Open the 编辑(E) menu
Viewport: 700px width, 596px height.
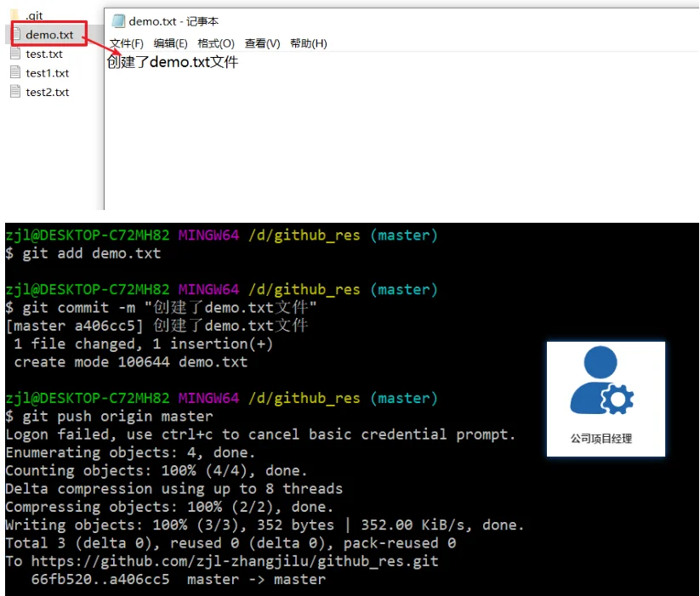(x=170, y=43)
